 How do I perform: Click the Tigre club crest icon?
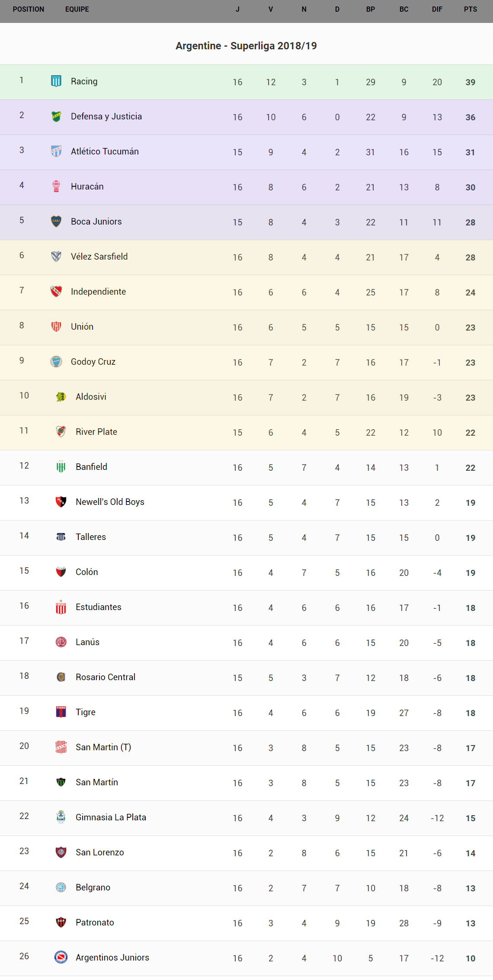click(61, 712)
